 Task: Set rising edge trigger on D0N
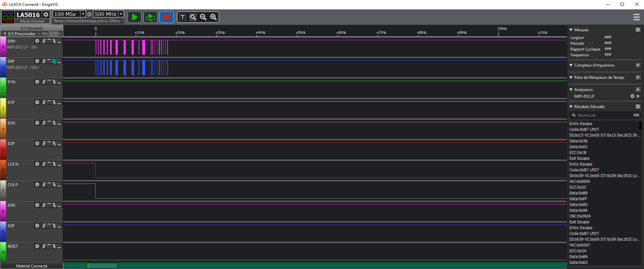tap(44, 41)
